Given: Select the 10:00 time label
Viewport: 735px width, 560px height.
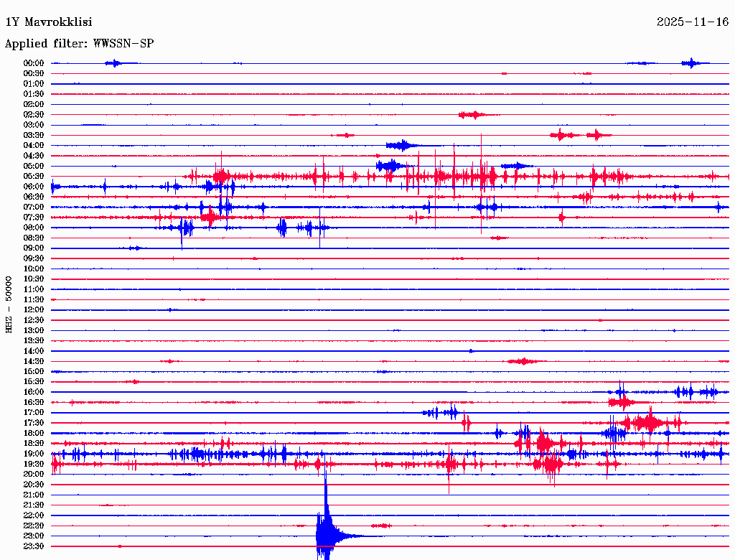Looking at the screenshot, I should [x=34, y=269].
